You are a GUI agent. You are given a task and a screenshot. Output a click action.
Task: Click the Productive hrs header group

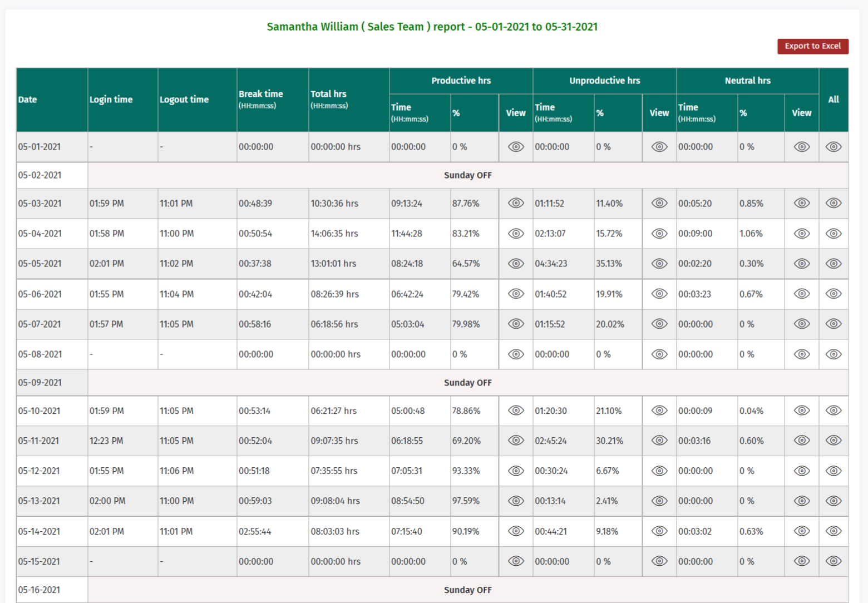(x=461, y=81)
